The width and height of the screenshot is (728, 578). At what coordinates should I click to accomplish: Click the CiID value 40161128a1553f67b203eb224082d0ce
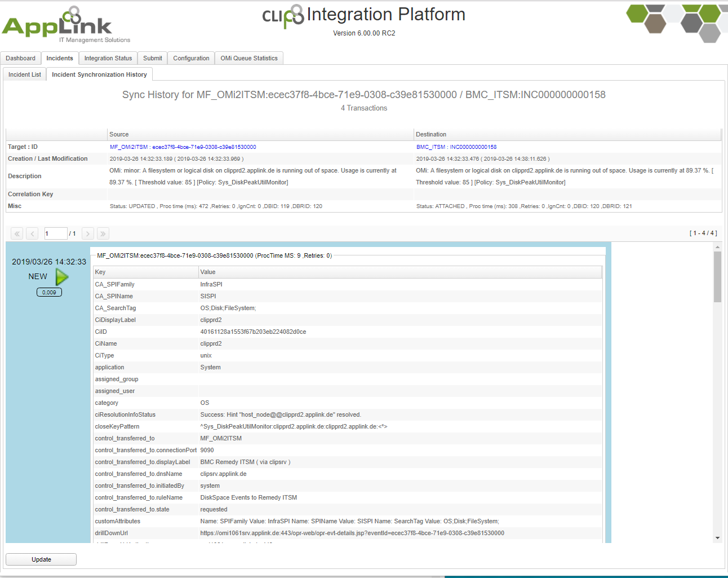click(x=253, y=332)
